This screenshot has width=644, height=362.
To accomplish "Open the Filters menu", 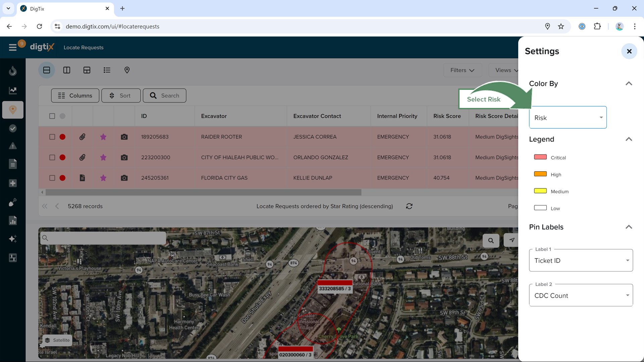I will (462, 70).
